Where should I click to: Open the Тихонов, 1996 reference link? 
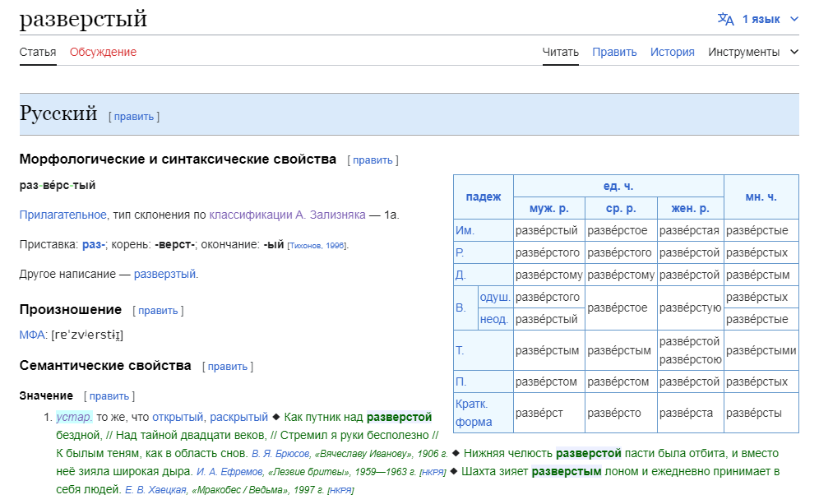point(317,246)
